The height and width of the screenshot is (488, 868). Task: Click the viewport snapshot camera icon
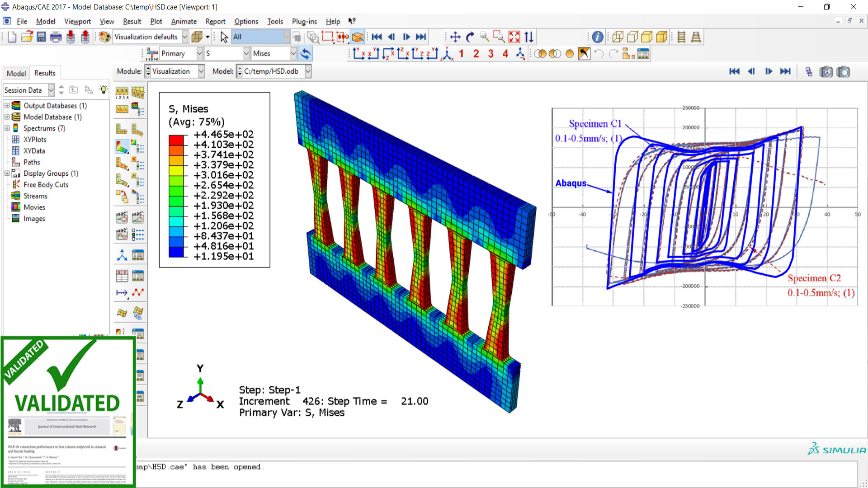pyautogui.click(x=843, y=72)
